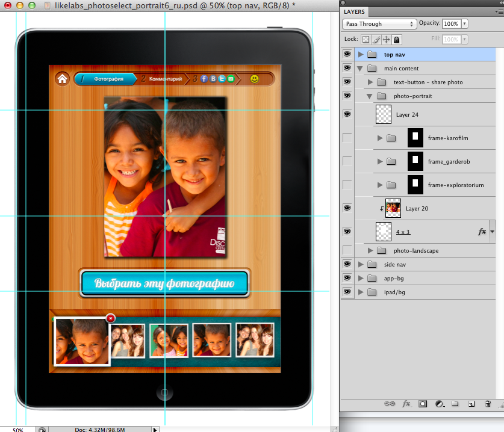
Task: Expand the side nav group
Action: click(361, 264)
